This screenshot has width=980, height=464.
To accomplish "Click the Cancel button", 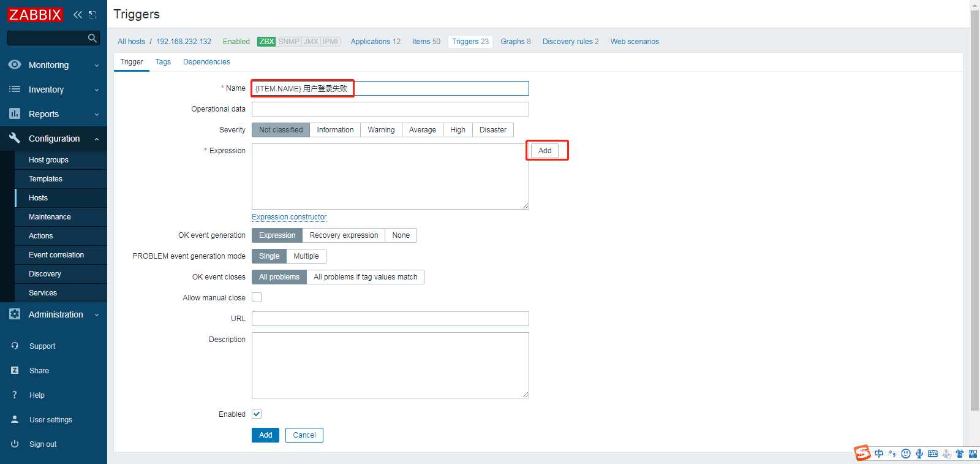I will pyautogui.click(x=304, y=435).
